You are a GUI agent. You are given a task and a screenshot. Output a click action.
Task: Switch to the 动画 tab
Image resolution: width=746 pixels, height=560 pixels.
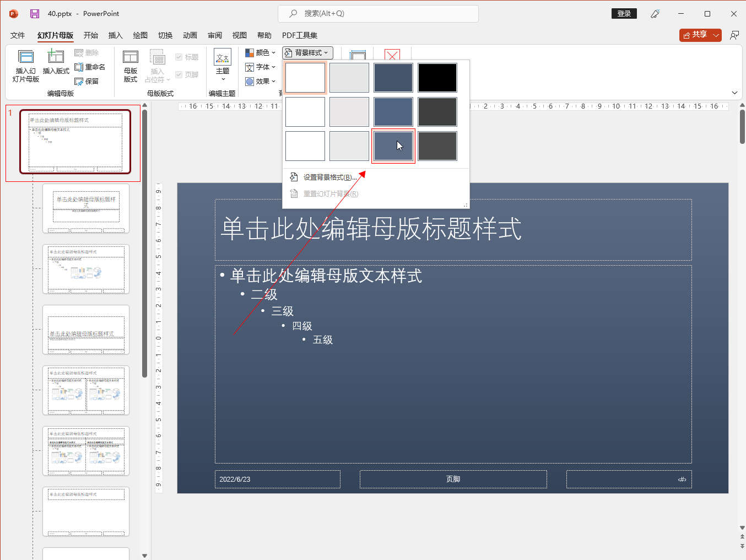(x=190, y=35)
